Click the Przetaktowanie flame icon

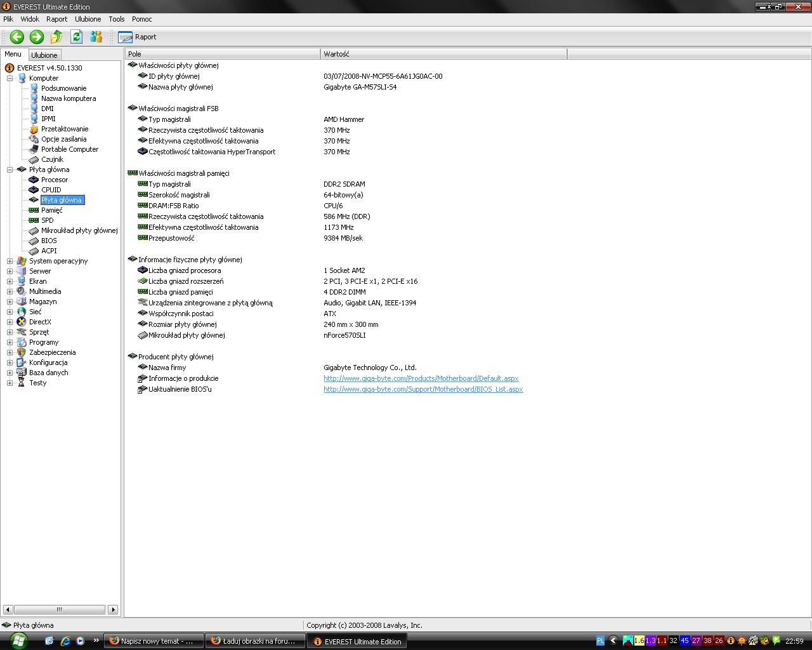click(x=34, y=129)
